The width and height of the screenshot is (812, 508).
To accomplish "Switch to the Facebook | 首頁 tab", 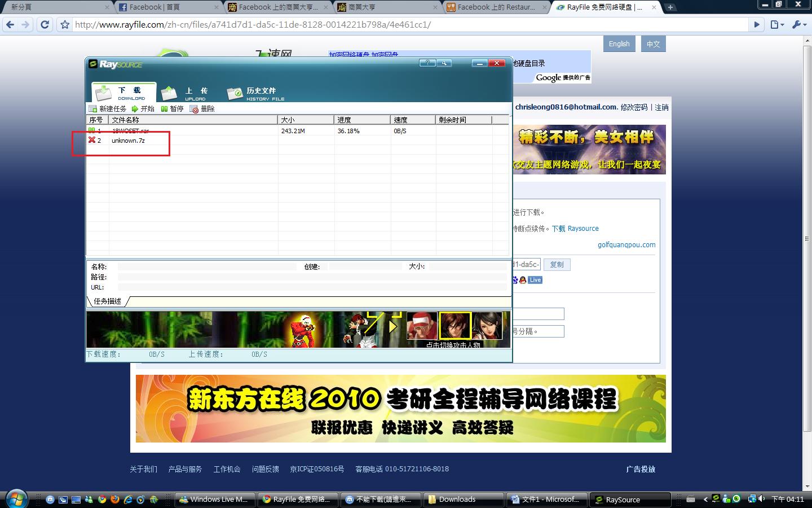I will click(168, 7).
